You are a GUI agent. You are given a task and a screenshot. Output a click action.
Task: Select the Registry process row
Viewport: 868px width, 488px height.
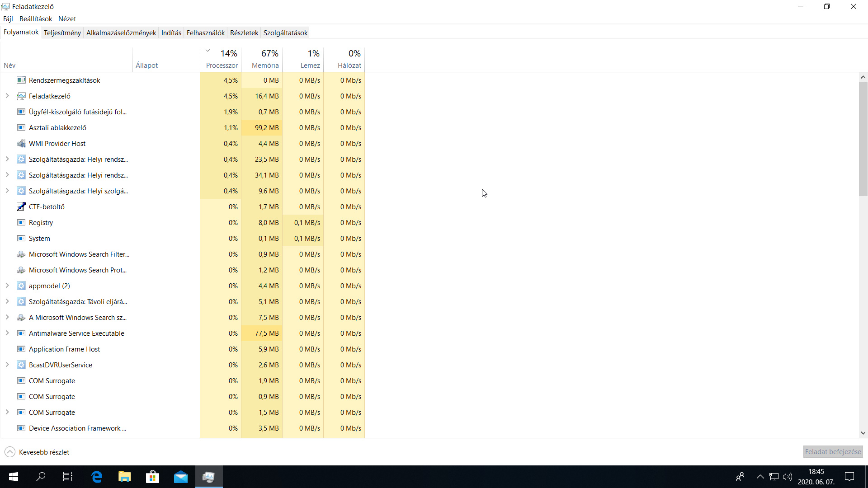point(183,223)
